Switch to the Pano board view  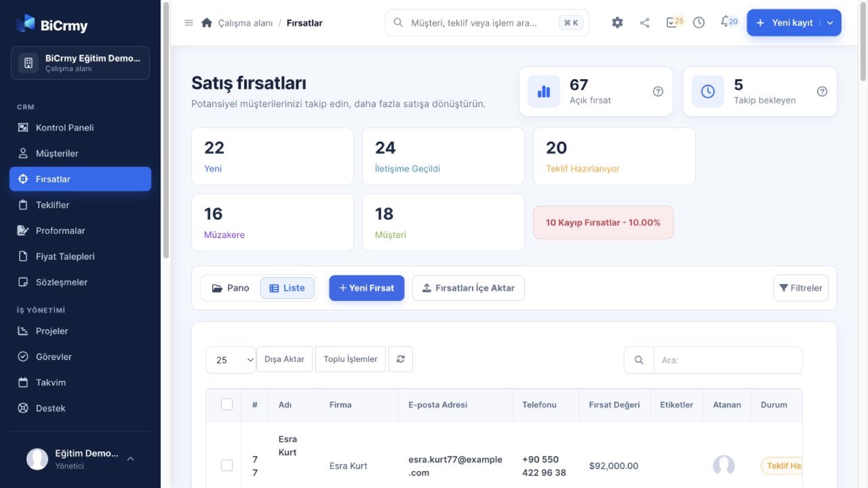(231, 288)
